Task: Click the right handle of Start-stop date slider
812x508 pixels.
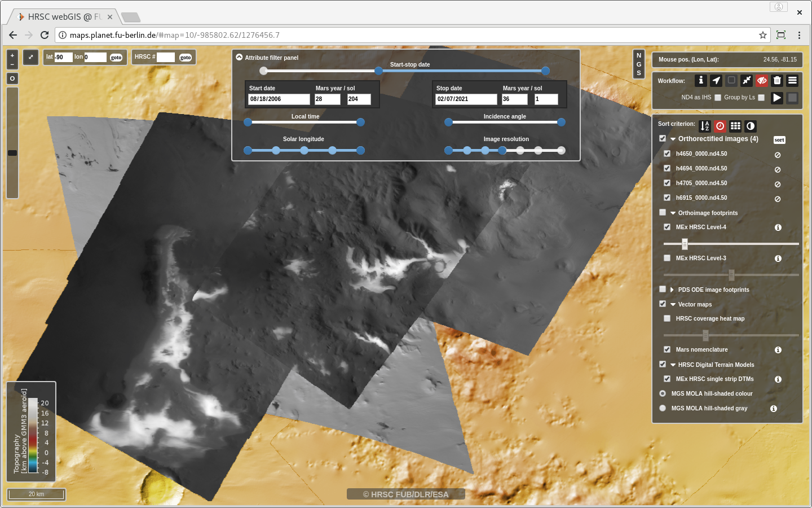Action: (545, 71)
